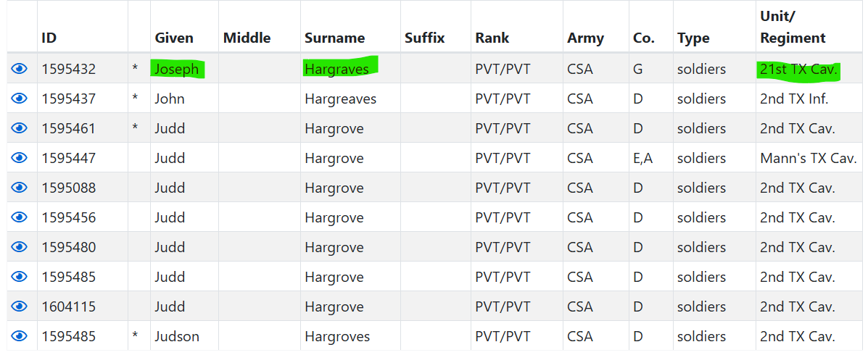The image size is (868, 363).
Task: Click eye icon in Mann's TX Cav. row
Action: 20,158
